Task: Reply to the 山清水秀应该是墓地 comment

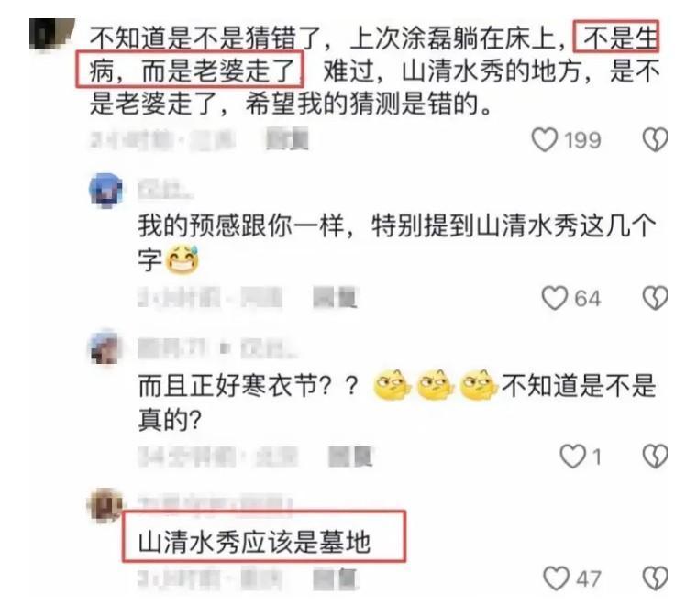Action: point(335,578)
